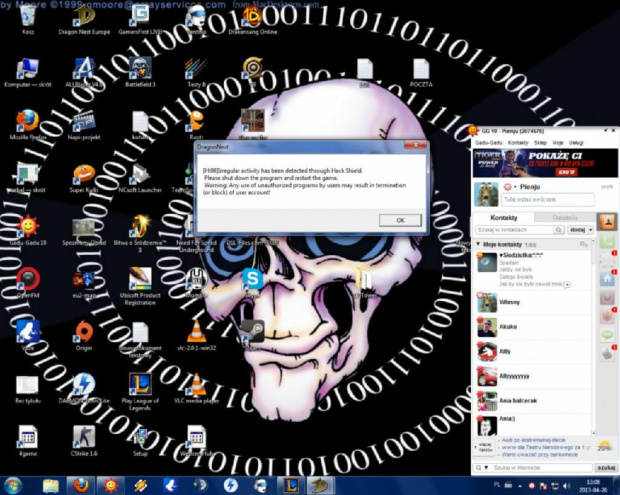
Task: Click the Szukaj w internecie search field
Action: 542,468
